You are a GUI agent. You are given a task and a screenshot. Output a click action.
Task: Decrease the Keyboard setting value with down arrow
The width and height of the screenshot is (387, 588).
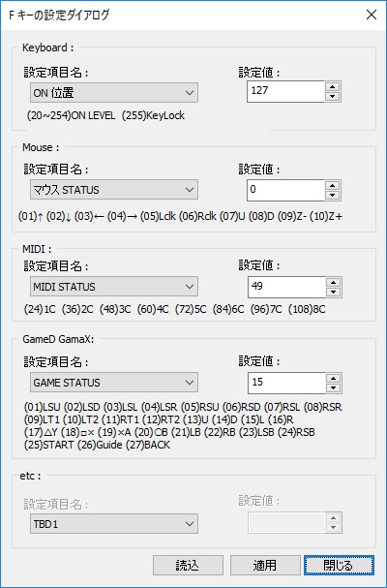tap(332, 96)
